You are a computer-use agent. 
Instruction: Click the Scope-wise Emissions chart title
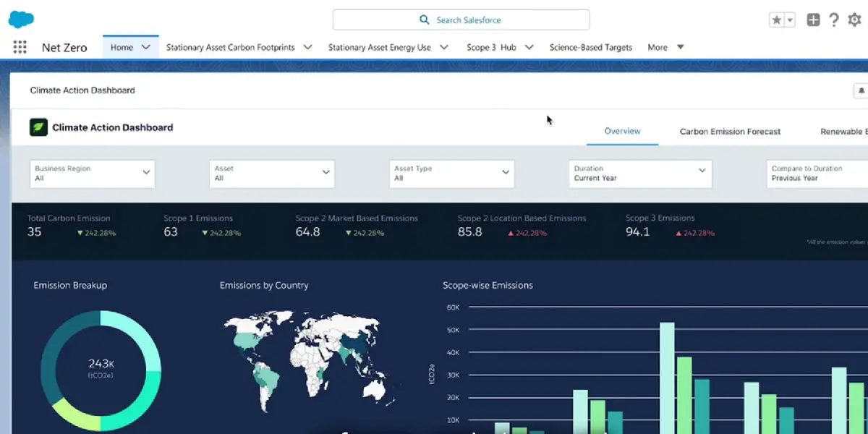(488, 285)
